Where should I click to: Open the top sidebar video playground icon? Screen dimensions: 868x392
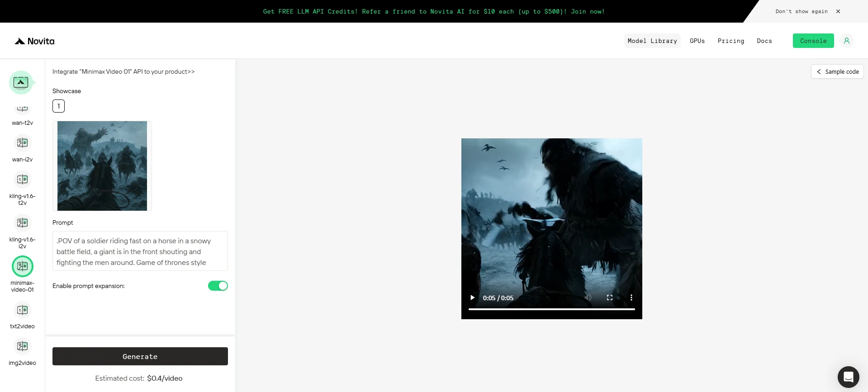21,82
